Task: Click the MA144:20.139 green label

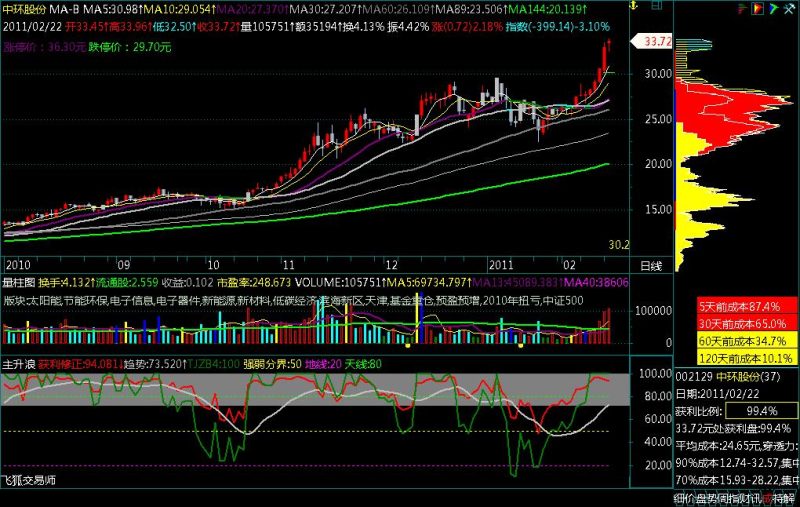Action: pos(547,9)
